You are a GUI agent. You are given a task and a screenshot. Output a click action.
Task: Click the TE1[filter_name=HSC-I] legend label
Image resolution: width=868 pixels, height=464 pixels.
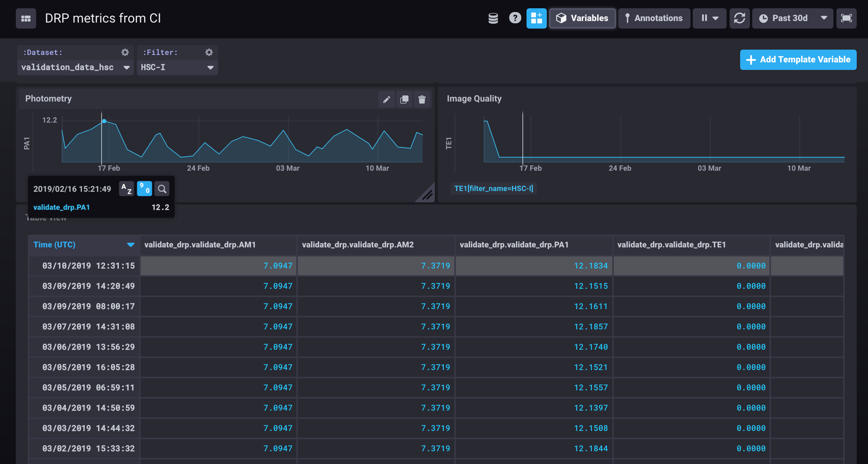493,188
